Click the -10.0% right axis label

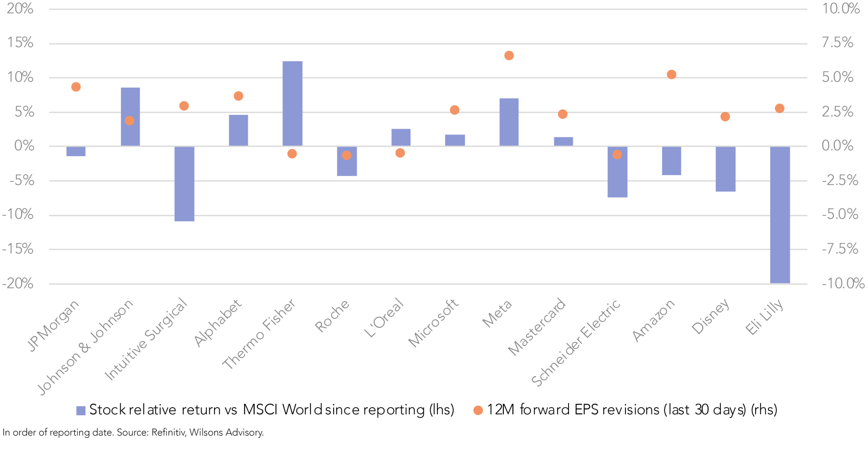pyautogui.click(x=842, y=283)
